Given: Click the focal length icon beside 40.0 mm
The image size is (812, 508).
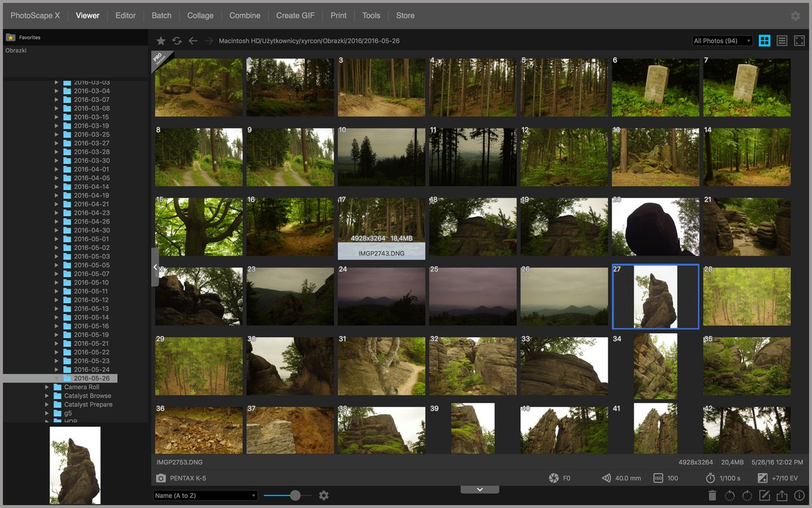Looking at the screenshot, I should 606,478.
